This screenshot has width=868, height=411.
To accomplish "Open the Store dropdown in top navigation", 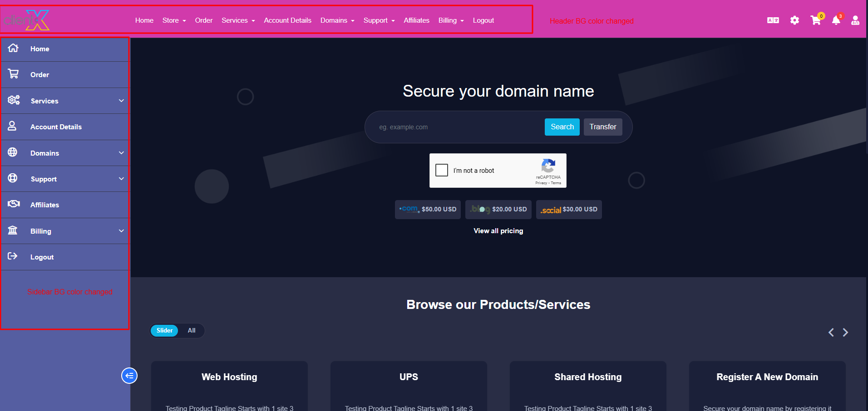I will pos(174,20).
